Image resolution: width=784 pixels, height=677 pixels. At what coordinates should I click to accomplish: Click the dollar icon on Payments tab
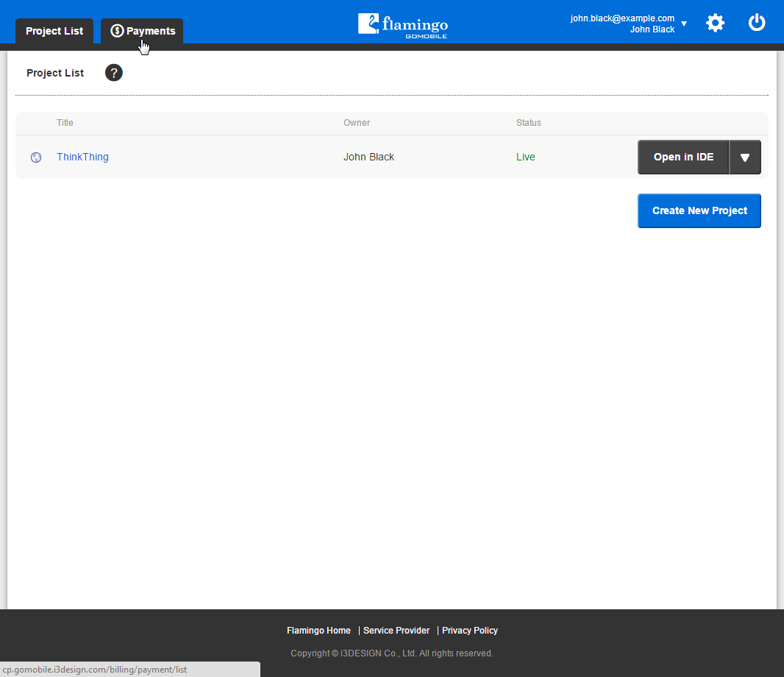pos(117,31)
